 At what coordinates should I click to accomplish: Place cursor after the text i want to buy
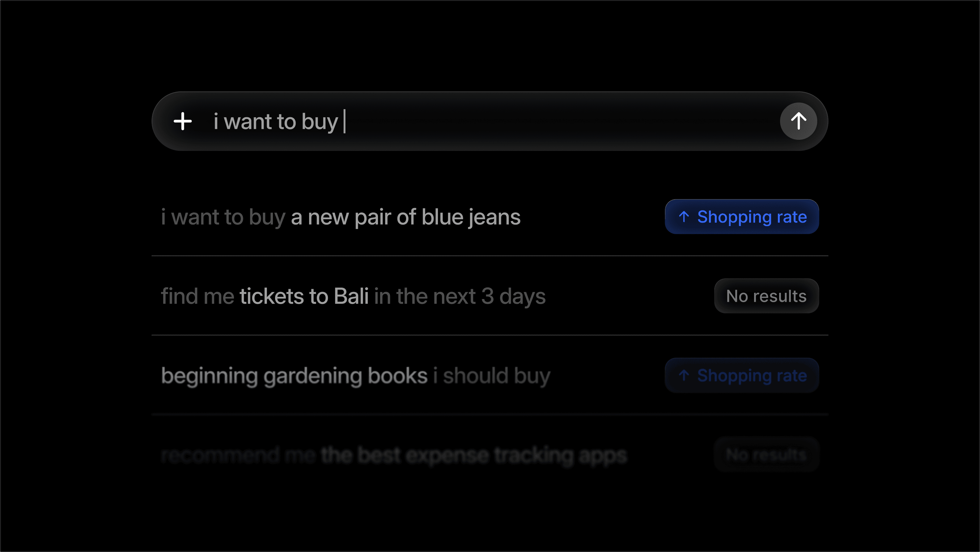pyautogui.click(x=344, y=121)
